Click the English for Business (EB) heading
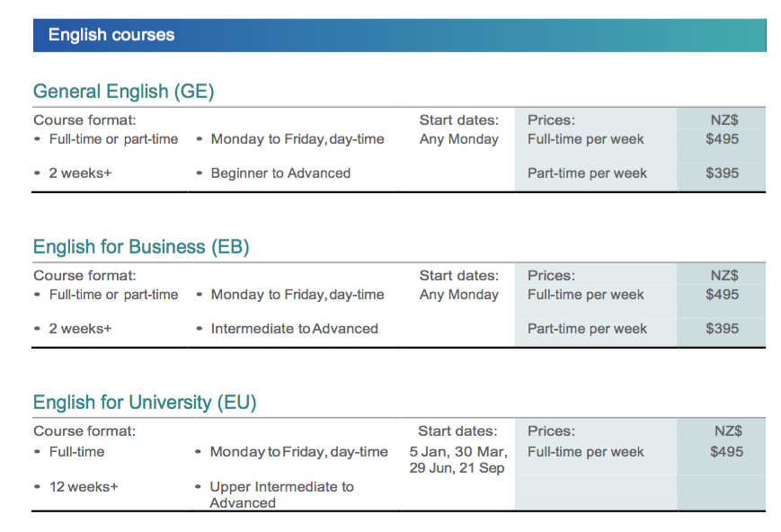The height and width of the screenshot is (532, 781). click(x=141, y=246)
